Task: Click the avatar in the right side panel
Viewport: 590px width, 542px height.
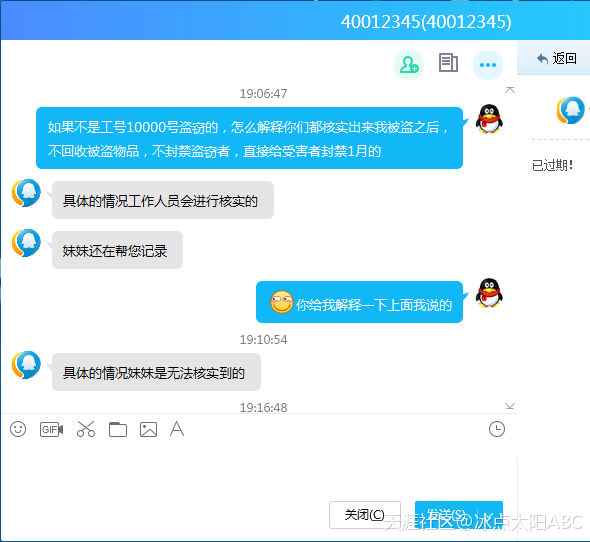Action: click(570, 110)
